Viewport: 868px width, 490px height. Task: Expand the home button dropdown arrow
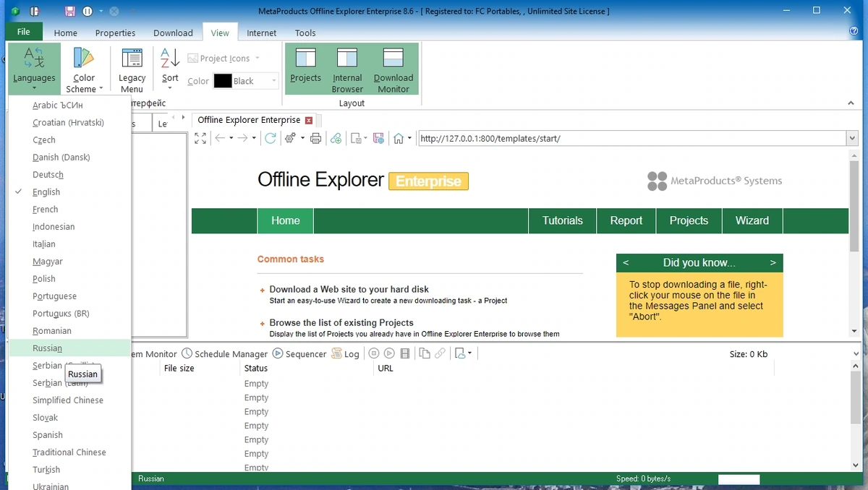(409, 139)
